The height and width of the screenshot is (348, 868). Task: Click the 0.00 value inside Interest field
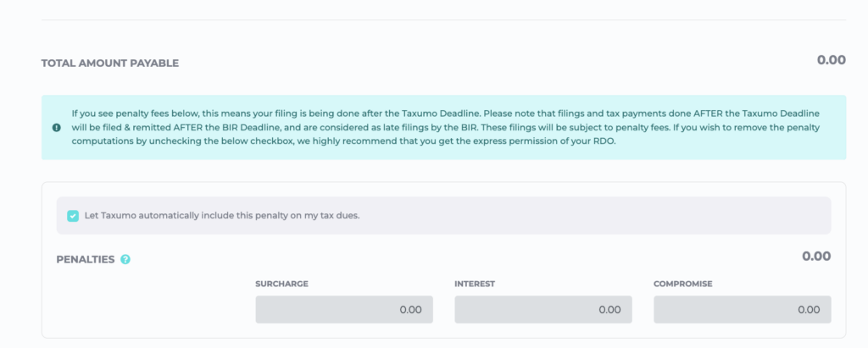[609, 310]
